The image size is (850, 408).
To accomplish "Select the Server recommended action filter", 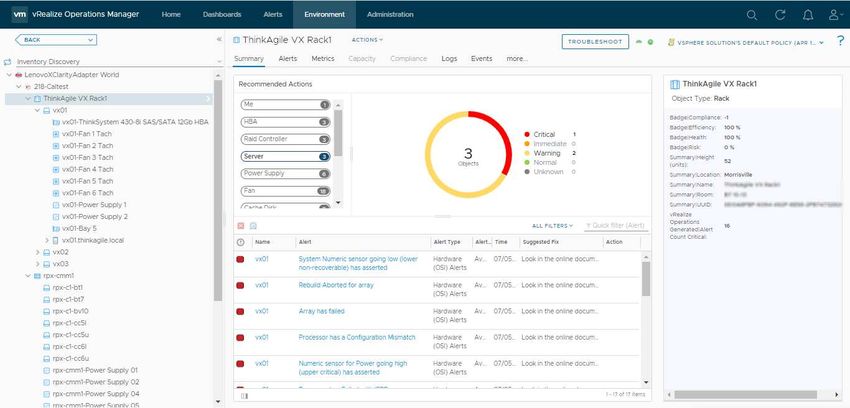I will (285, 157).
